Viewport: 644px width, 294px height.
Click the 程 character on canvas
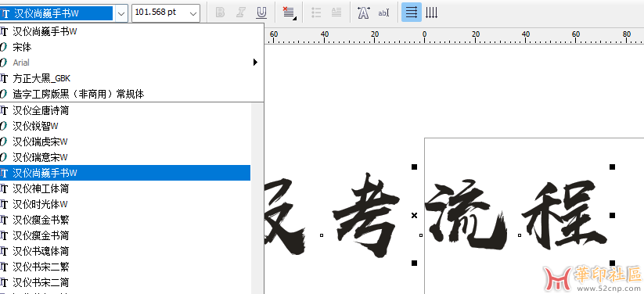[x=565, y=215]
